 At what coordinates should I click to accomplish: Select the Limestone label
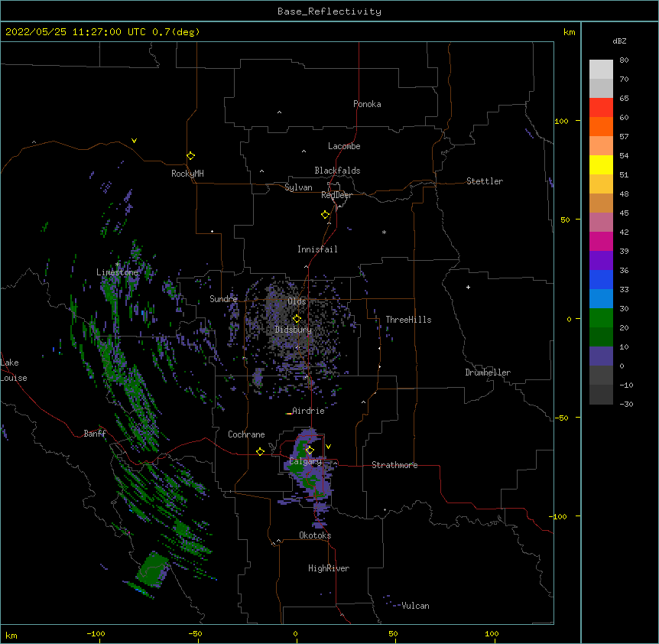117,272
